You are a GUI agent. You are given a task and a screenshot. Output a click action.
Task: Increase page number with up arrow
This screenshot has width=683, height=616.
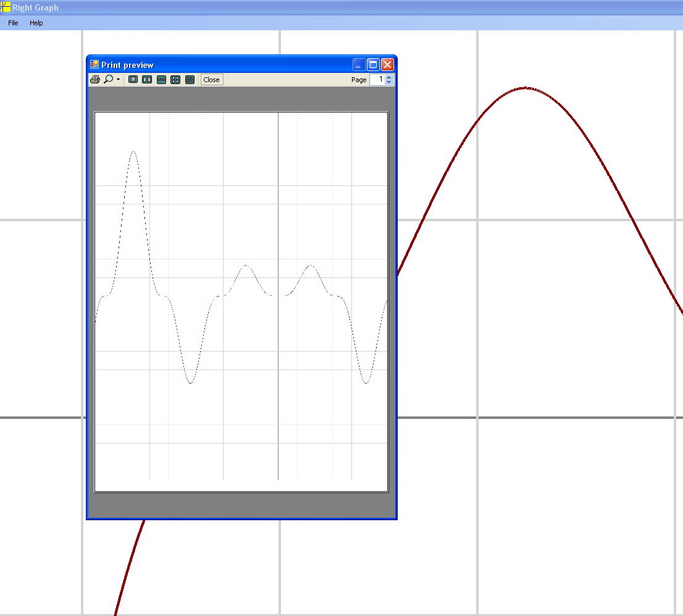pyautogui.click(x=389, y=77)
